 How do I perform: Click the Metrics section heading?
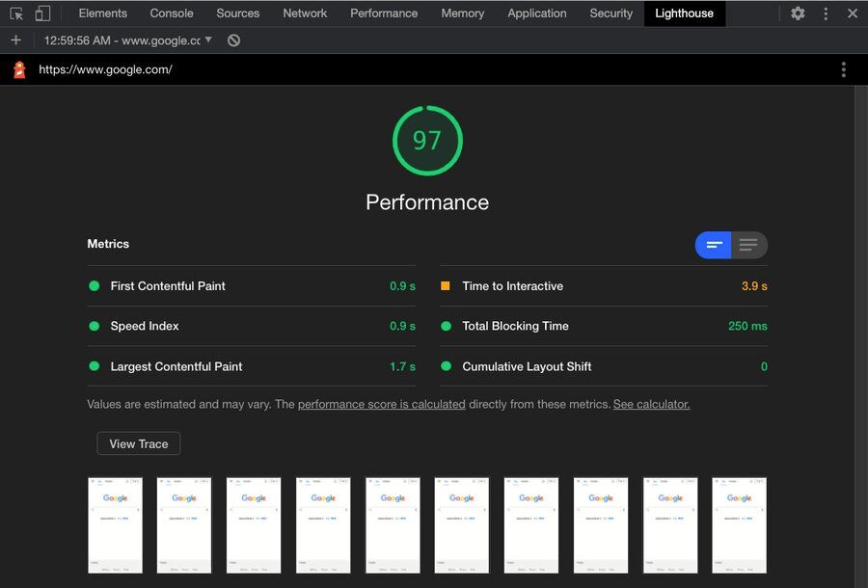[x=108, y=244]
